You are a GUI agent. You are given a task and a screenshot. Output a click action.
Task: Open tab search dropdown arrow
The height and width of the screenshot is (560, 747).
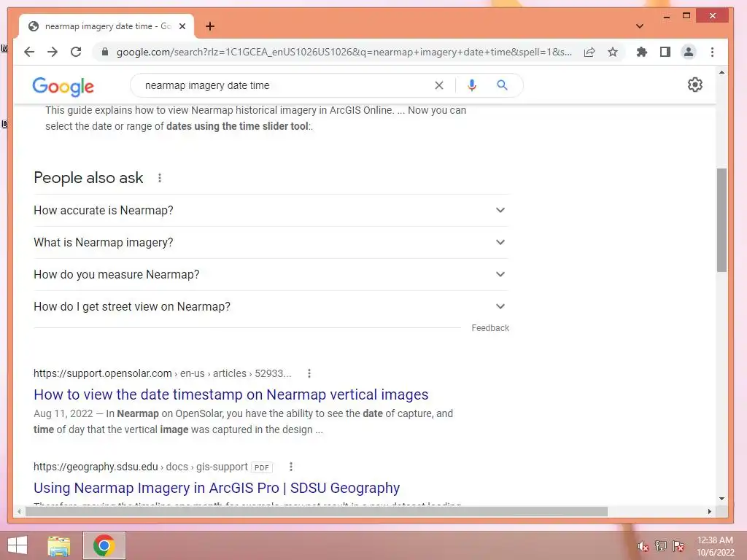[639, 26]
